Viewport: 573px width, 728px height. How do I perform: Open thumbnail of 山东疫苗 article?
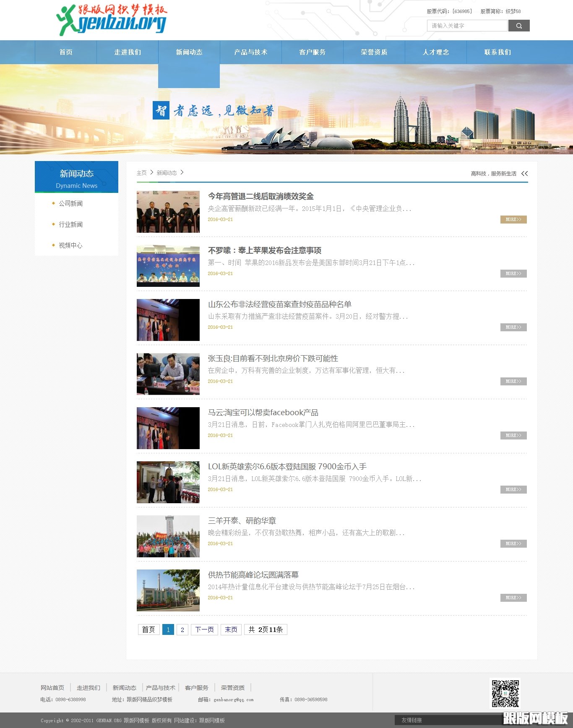click(168, 320)
